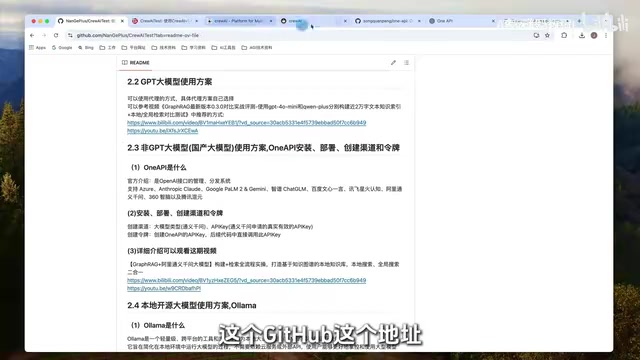
Task: Open the Chrome profile avatar
Action: pos(594,36)
